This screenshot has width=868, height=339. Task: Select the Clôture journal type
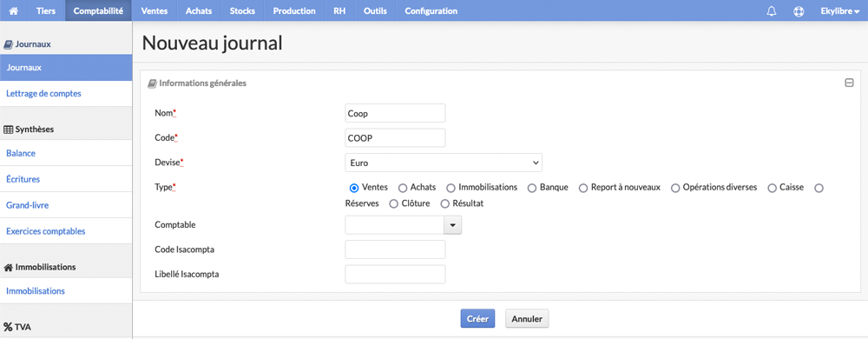393,204
